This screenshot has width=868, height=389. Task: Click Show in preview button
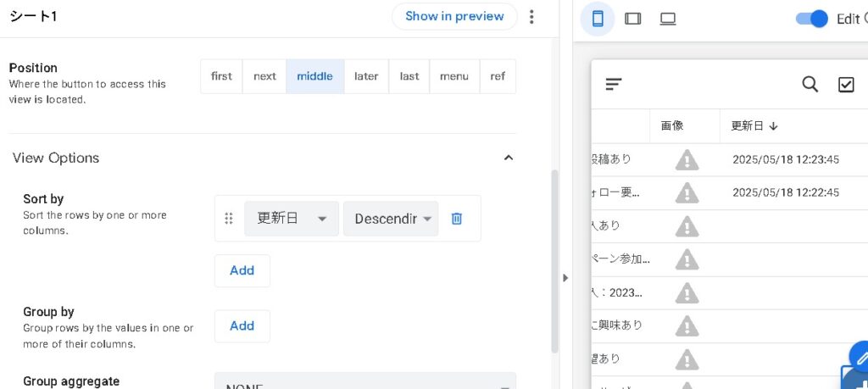coord(454,16)
